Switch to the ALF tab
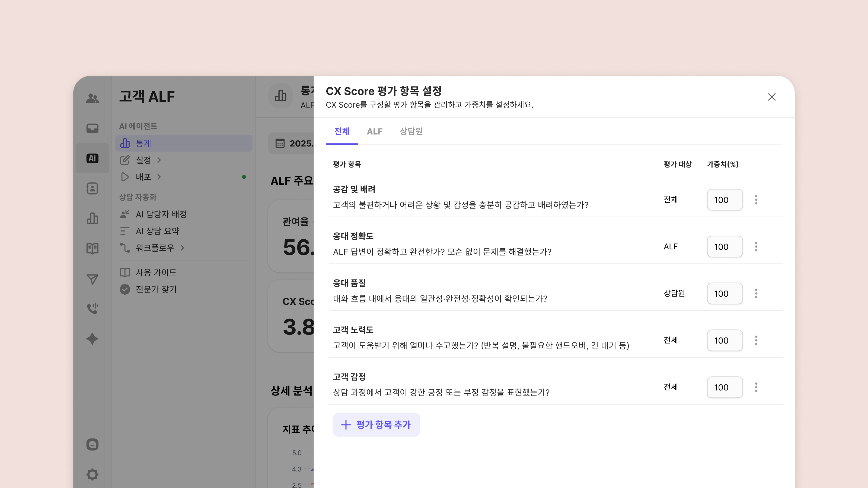 point(374,131)
